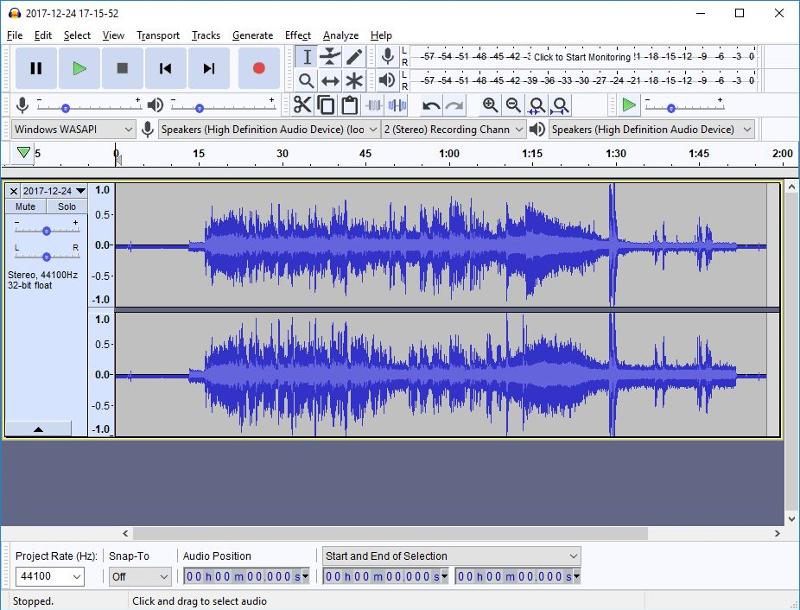800x610 pixels.
Task: Click the Undo arrow icon
Action: click(431, 105)
